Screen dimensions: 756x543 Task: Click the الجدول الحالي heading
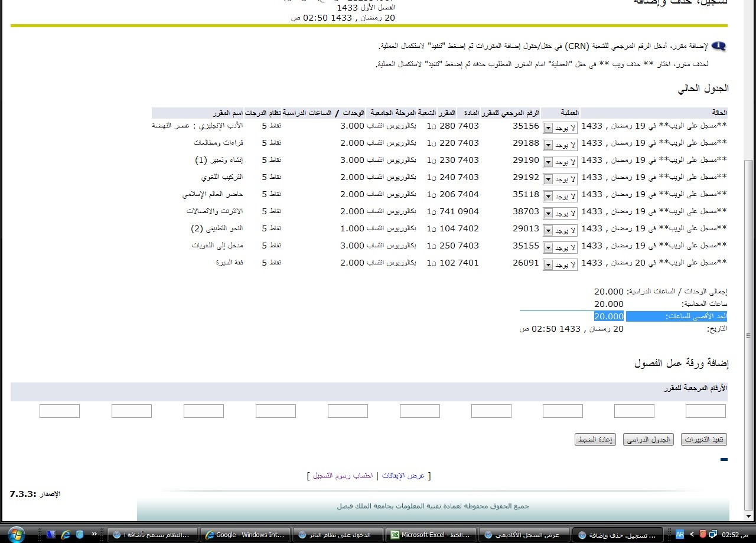pos(703,89)
